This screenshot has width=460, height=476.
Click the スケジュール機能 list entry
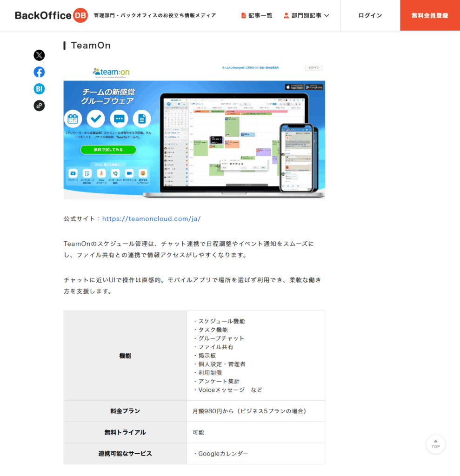219,321
